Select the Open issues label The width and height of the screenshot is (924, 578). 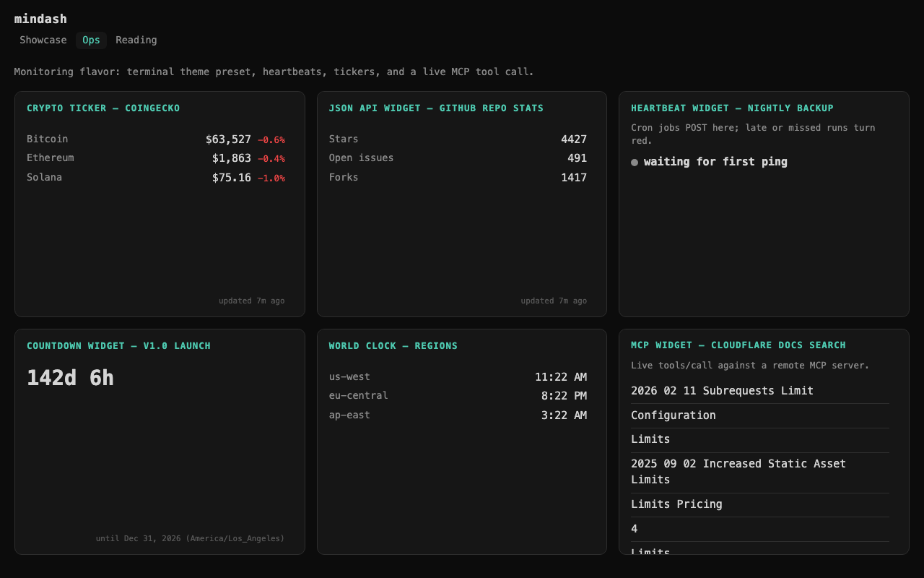pos(362,158)
